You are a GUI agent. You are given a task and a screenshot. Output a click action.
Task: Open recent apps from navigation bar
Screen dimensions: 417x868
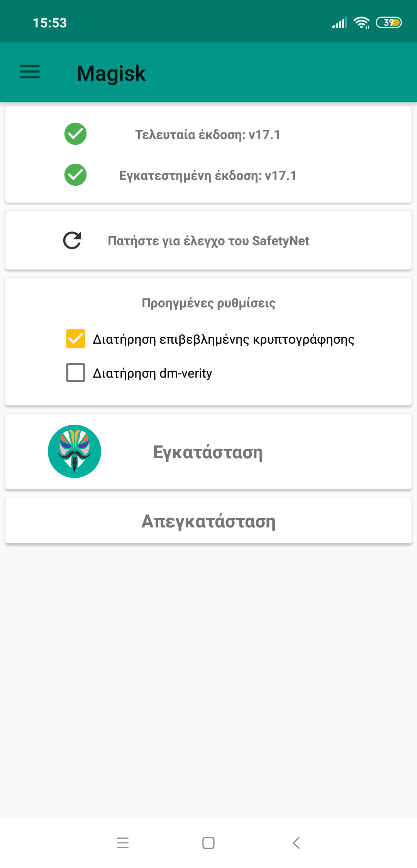click(123, 843)
